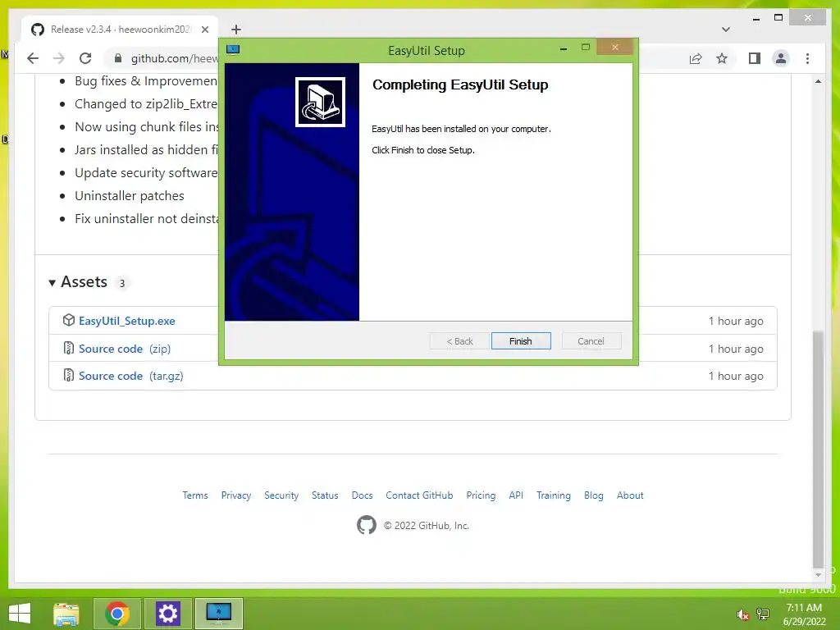Open the Docs footer link
Screen dimensions: 840x630
tap(362, 495)
